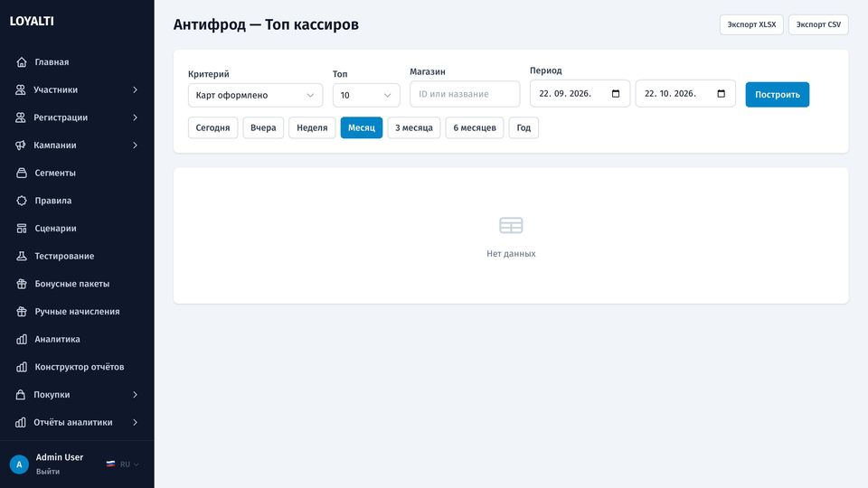Open calendar picker for end date

click(721, 93)
